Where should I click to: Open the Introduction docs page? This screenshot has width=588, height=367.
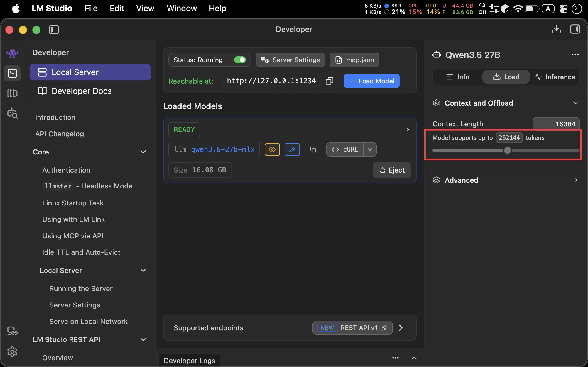point(55,117)
